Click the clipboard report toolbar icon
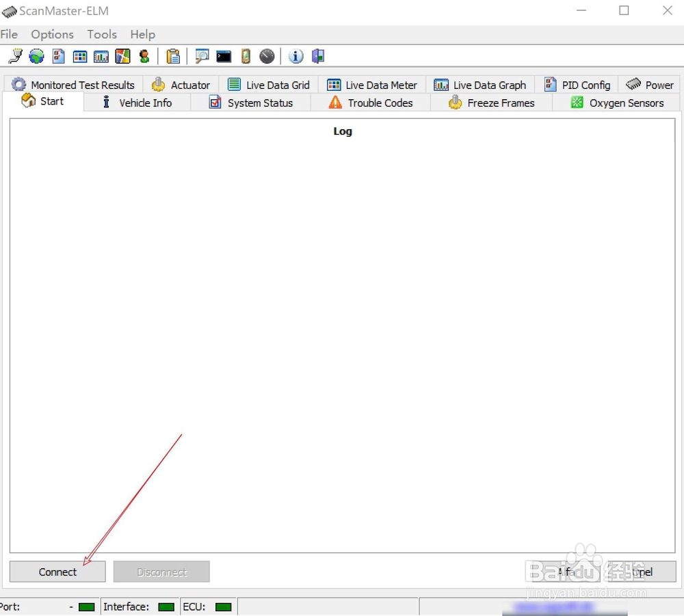 click(x=173, y=56)
